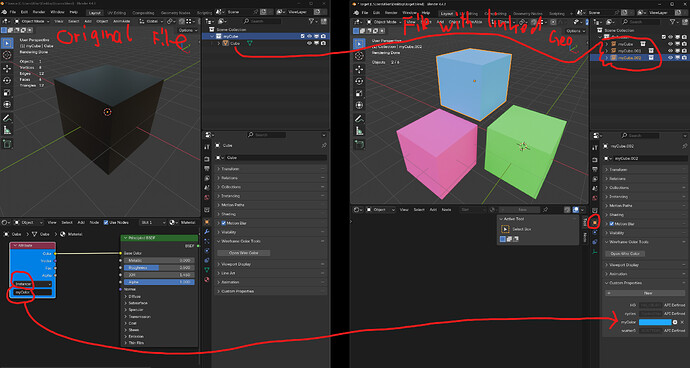Viewport: 690px width, 368px height.
Task: Hide Cube object in left outliner
Action: tap(309, 43)
